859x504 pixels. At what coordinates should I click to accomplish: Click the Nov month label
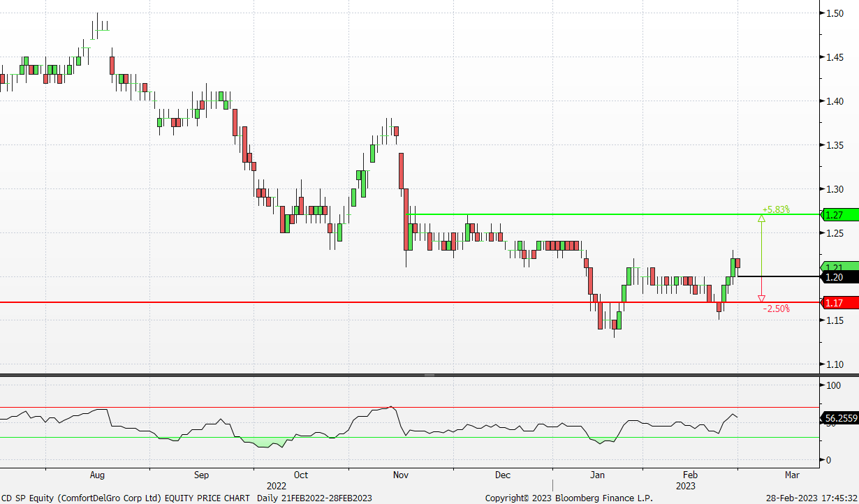pyautogui.click(x=401, y=475)
